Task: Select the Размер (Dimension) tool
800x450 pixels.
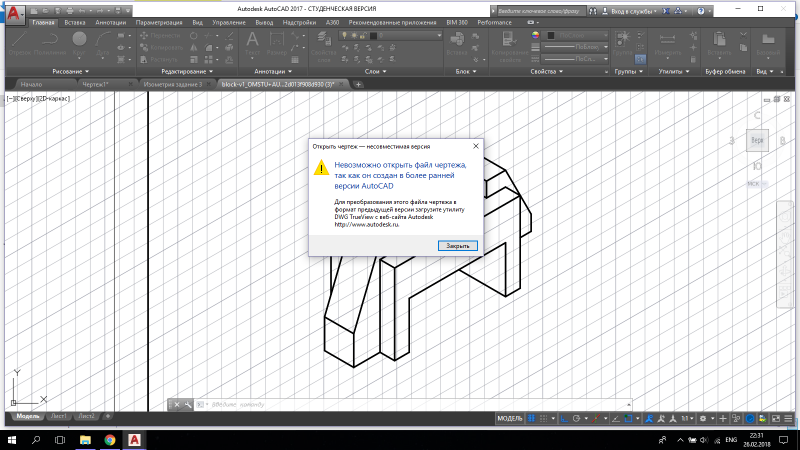Action: (277, 43)
